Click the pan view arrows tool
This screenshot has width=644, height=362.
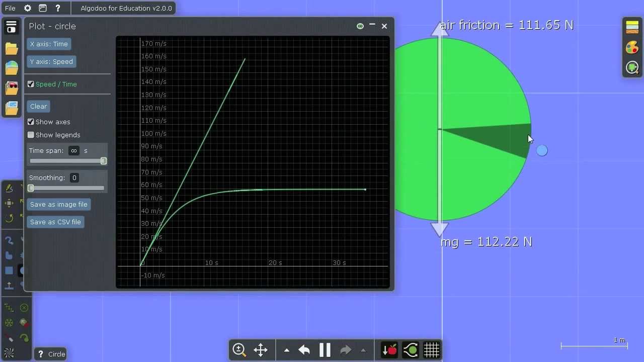pyautogui.click(x=261, y=350)
